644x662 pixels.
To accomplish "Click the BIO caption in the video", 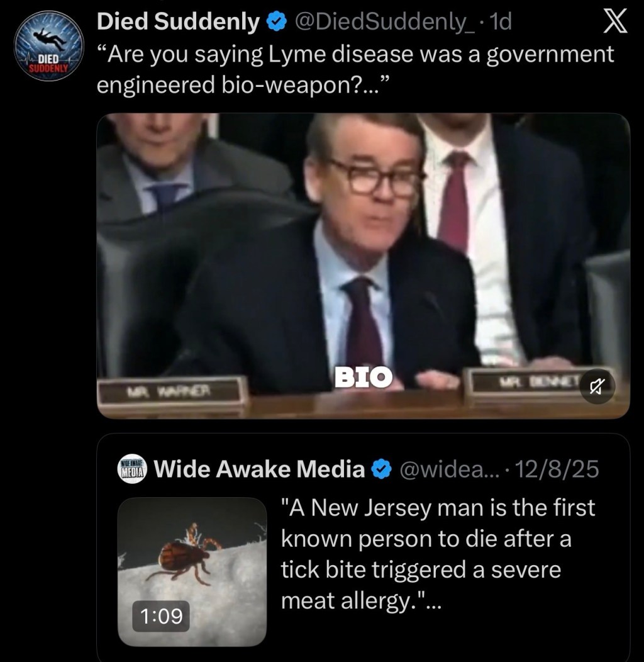I will pos(364,377).
